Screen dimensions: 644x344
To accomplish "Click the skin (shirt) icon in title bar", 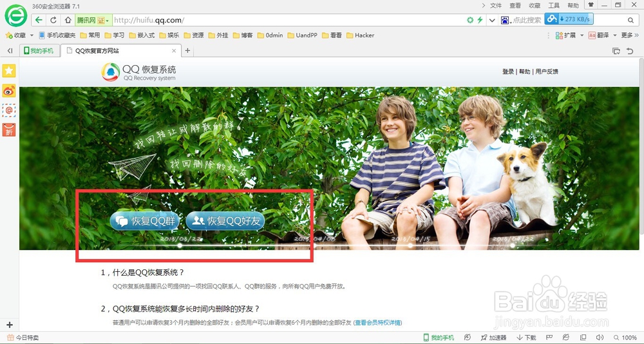I will point(591,5).
